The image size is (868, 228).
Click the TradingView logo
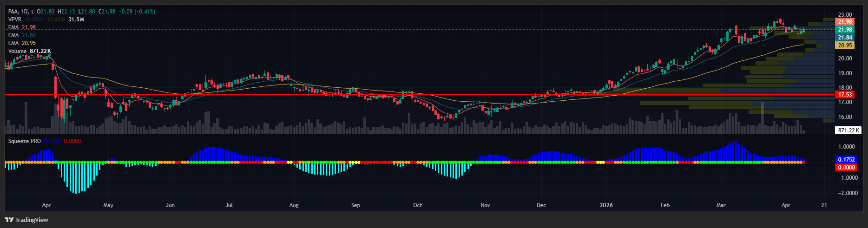point(26,220)
